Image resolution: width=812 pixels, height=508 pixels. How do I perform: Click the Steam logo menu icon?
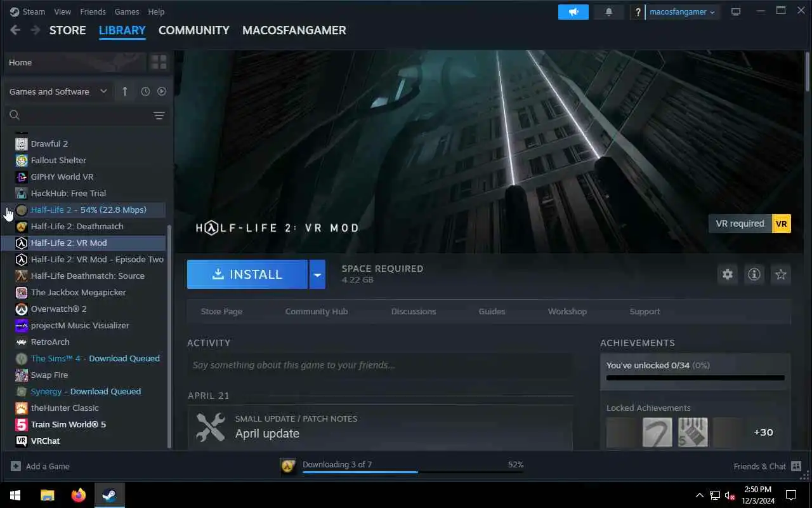(15, 11)
